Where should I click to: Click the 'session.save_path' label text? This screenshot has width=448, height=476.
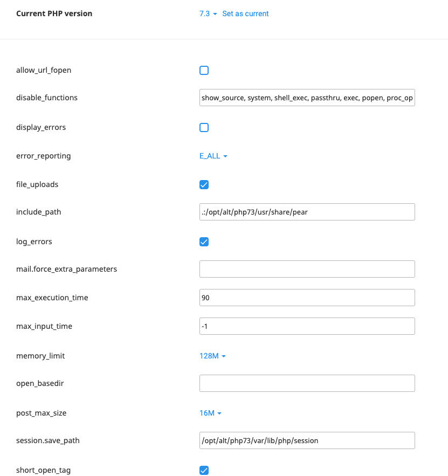pos(47,440)
